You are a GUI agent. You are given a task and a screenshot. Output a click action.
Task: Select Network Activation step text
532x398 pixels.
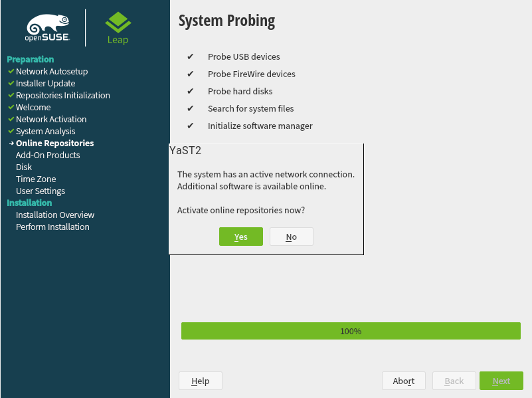51,119
